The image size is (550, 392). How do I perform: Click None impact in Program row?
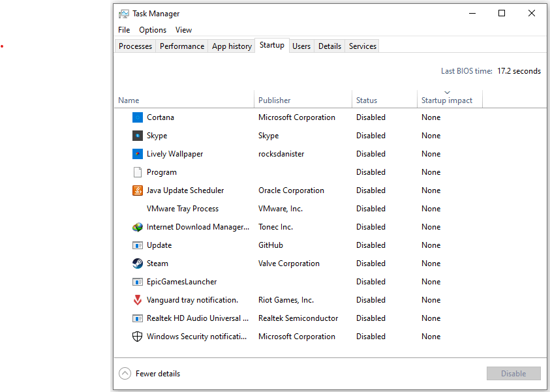point(431,172)
